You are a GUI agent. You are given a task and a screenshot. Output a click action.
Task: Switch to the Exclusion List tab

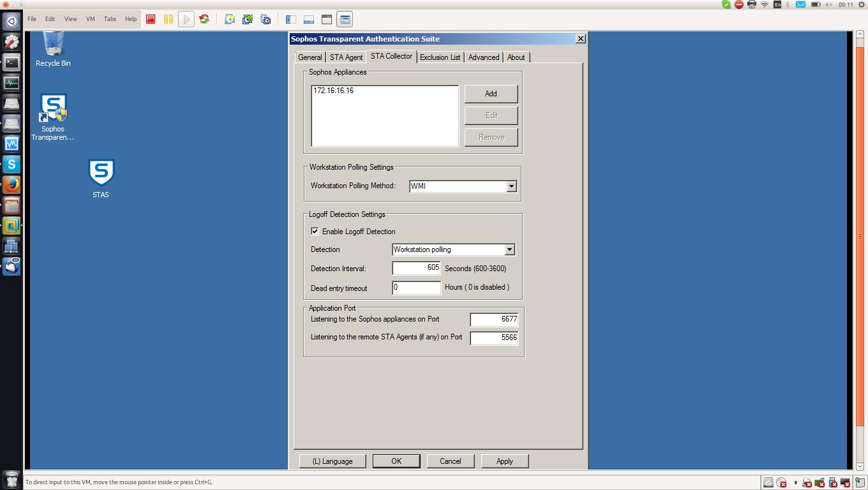pos(440,57)
